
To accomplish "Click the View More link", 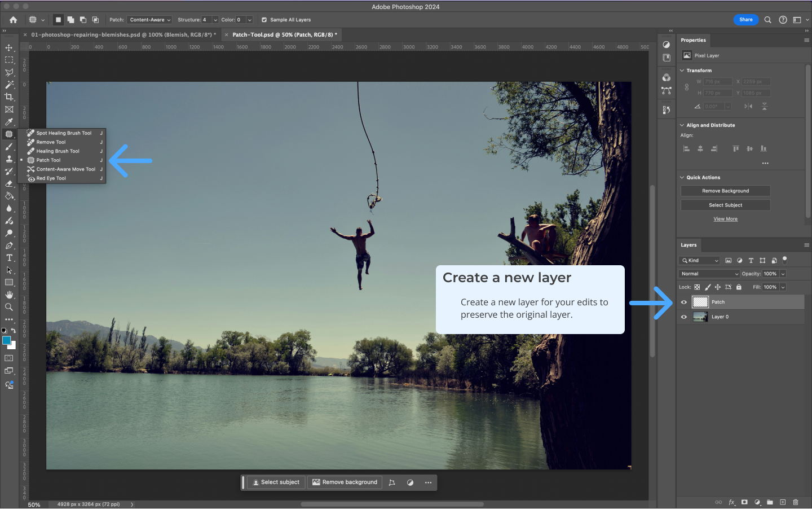I will (x=725, y=219).
